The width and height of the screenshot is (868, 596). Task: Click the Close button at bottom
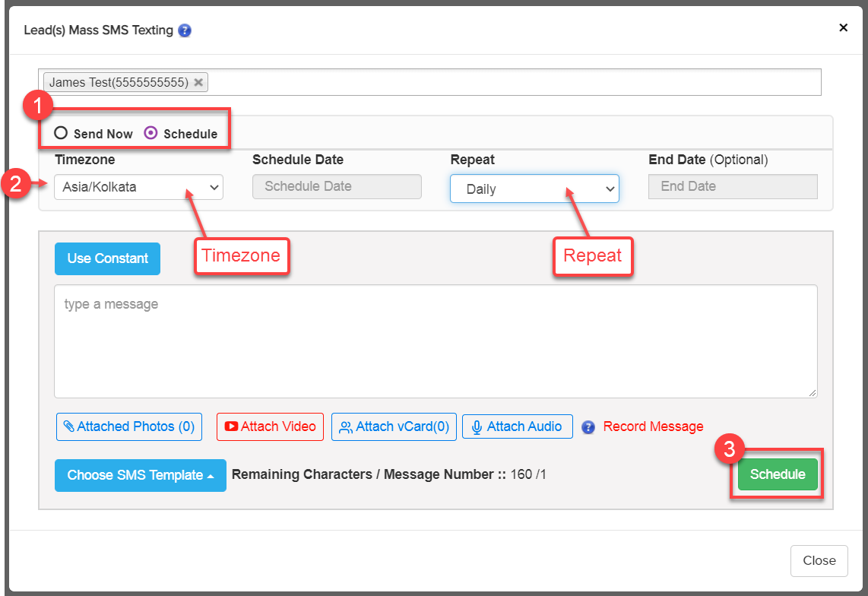point(819,560)
